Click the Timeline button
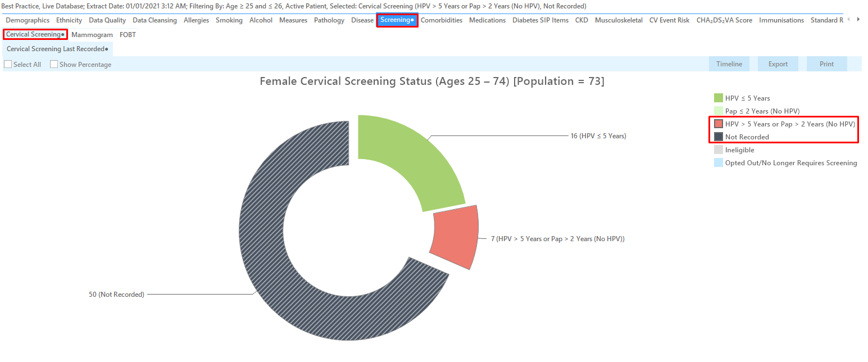Image resolution: width=868 pixels, height=362 pixels. (x=729, y=64)
